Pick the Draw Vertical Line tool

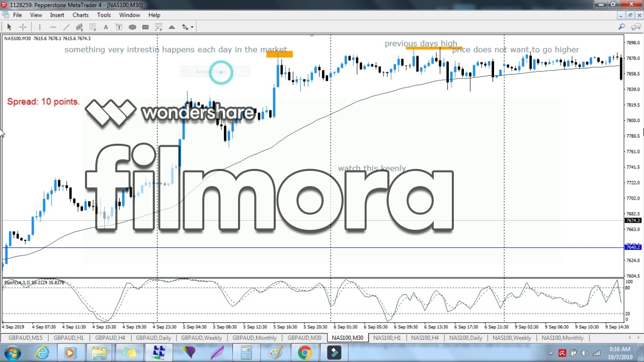click(40, 27)
